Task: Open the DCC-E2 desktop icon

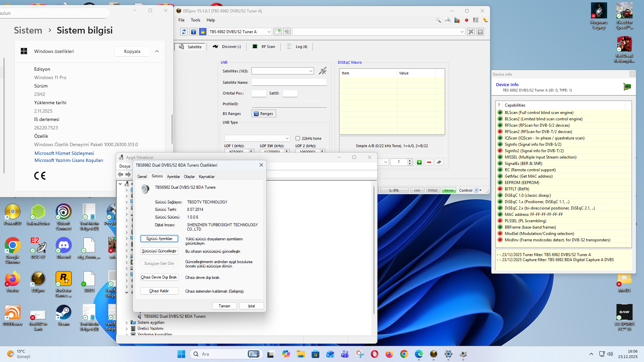Action: (38, 248)
